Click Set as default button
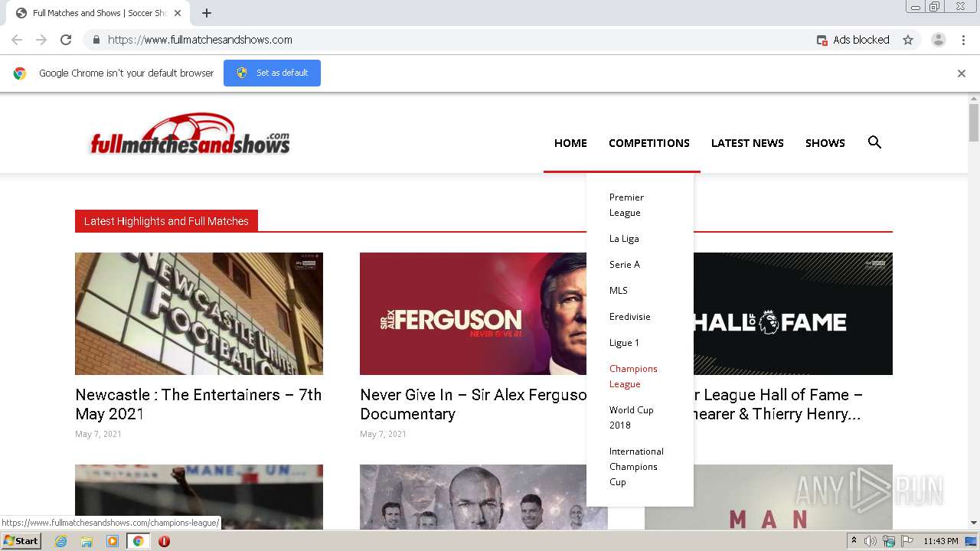 tap(272, 73)
